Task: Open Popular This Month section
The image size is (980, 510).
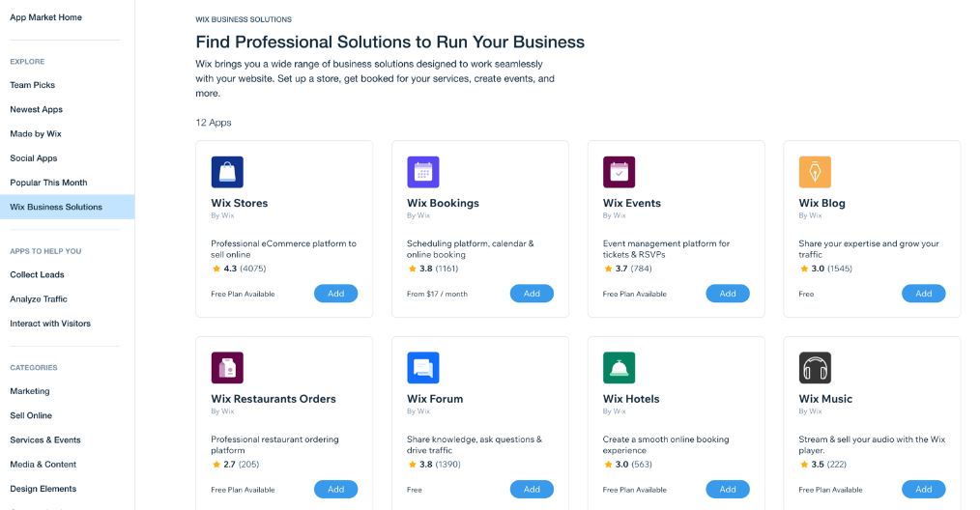Action: click(48, 183)
